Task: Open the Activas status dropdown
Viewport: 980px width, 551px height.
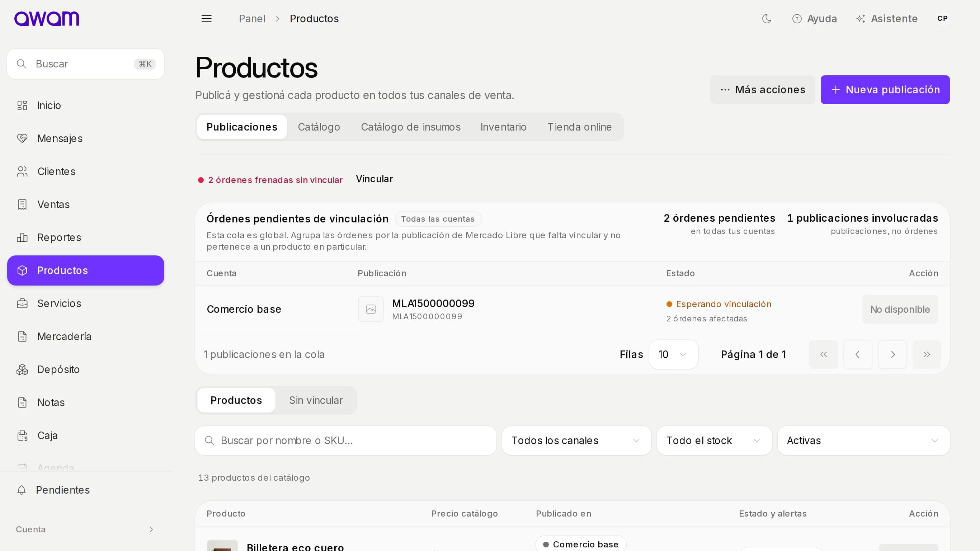Action: coord(863,441)
